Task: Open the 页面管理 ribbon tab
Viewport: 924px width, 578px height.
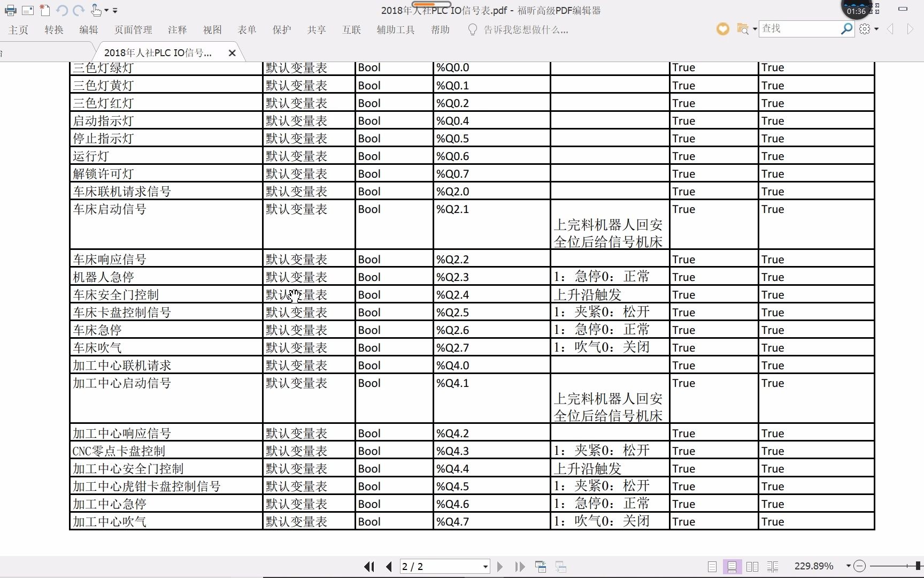Action: [x=133, y=30]
